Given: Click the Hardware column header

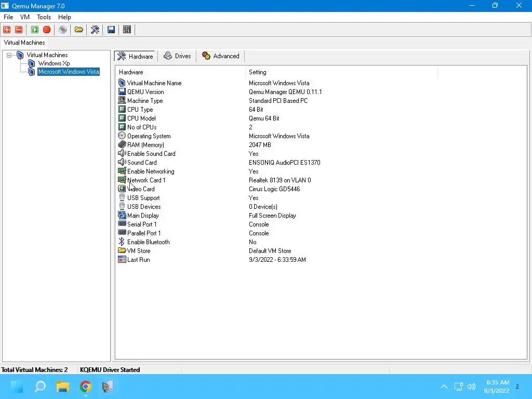Looking at the screenshot, I should [180, 72].
